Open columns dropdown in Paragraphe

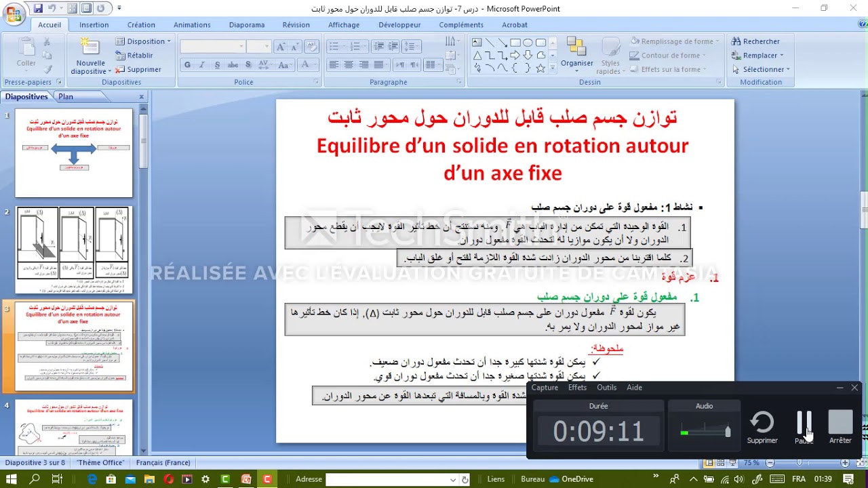(x=433, y=65)
